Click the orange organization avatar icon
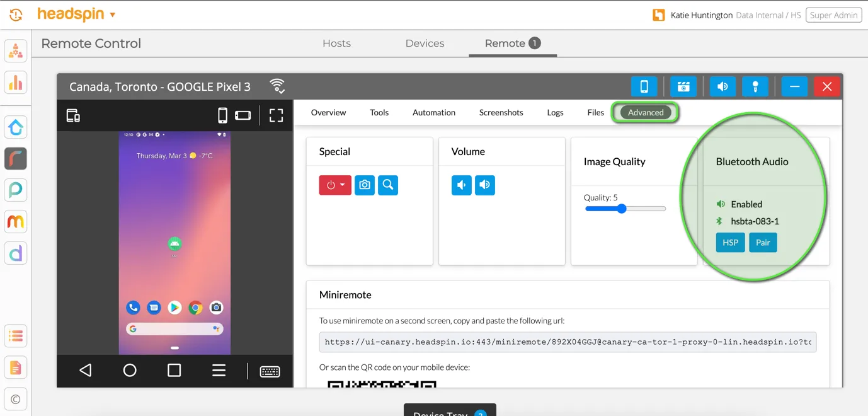The height and width of the screenshot is (416, 868). [x=659, y=15]
